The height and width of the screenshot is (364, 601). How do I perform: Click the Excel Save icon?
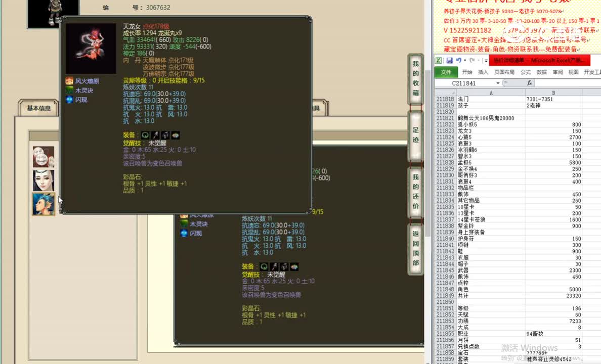[x=449, y=60]
